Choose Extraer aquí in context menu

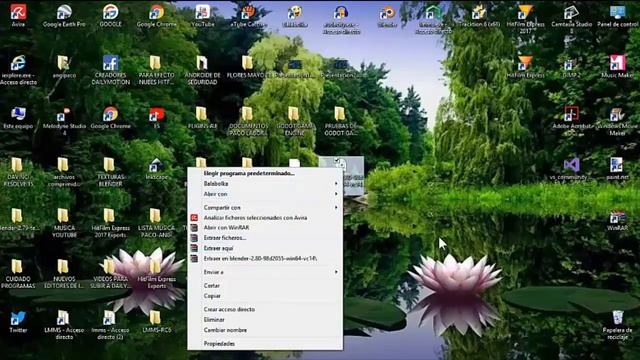(265, 248)
